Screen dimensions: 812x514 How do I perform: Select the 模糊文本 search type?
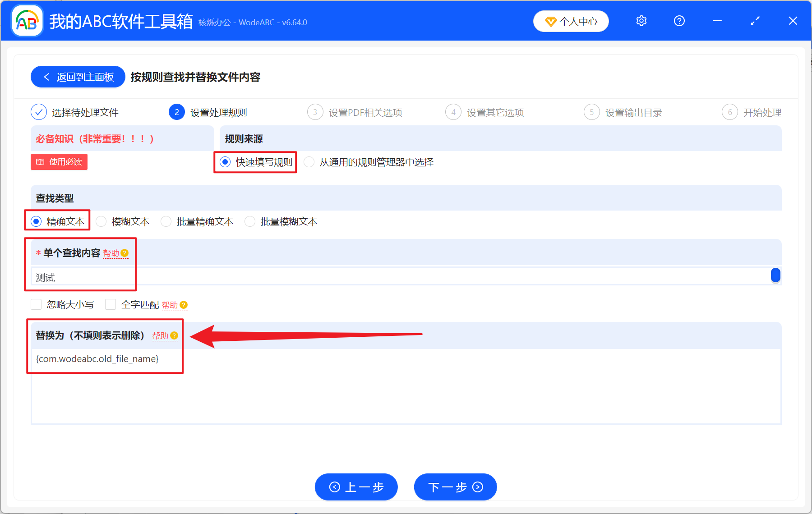point(101,221)
